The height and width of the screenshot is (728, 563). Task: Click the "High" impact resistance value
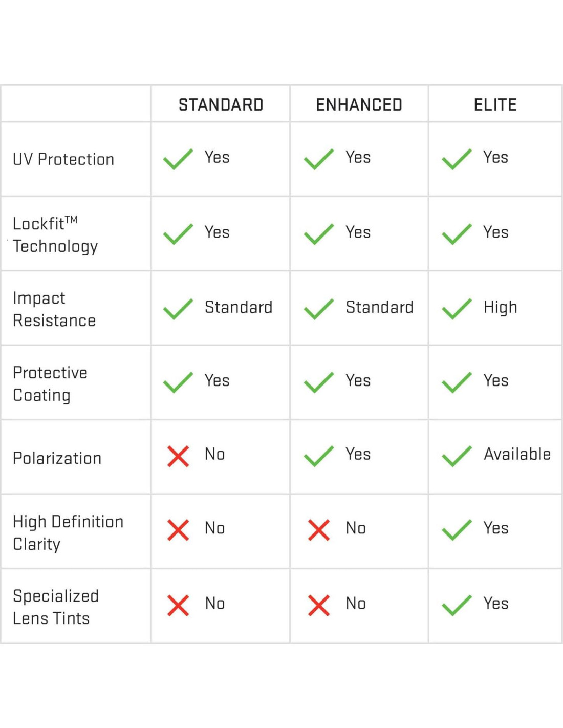[500, 307]
